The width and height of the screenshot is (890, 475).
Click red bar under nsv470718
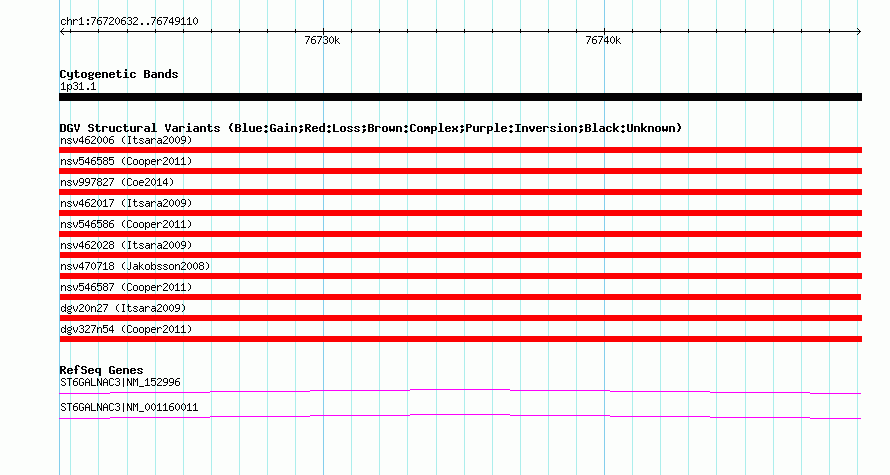pos(460,276)
